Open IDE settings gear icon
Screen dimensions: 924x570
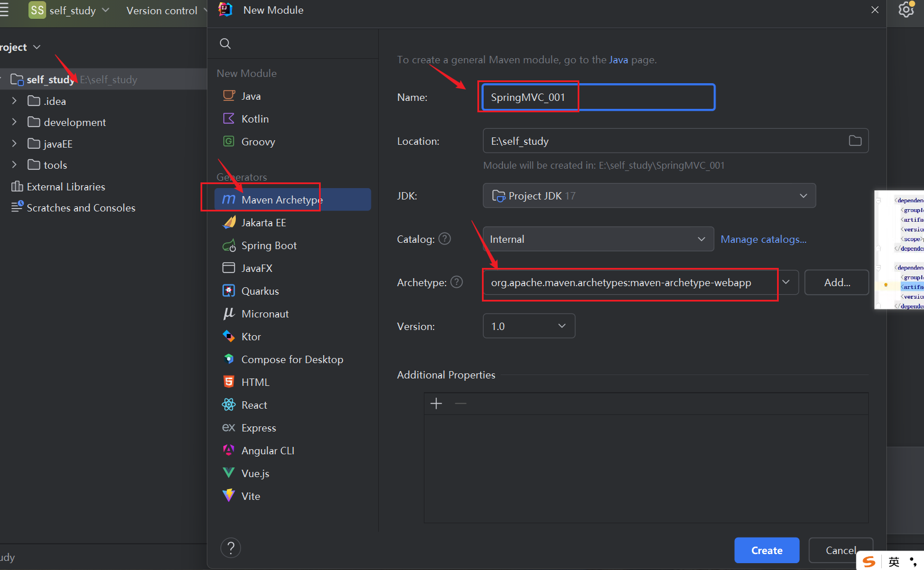click(x=906, y=10)
